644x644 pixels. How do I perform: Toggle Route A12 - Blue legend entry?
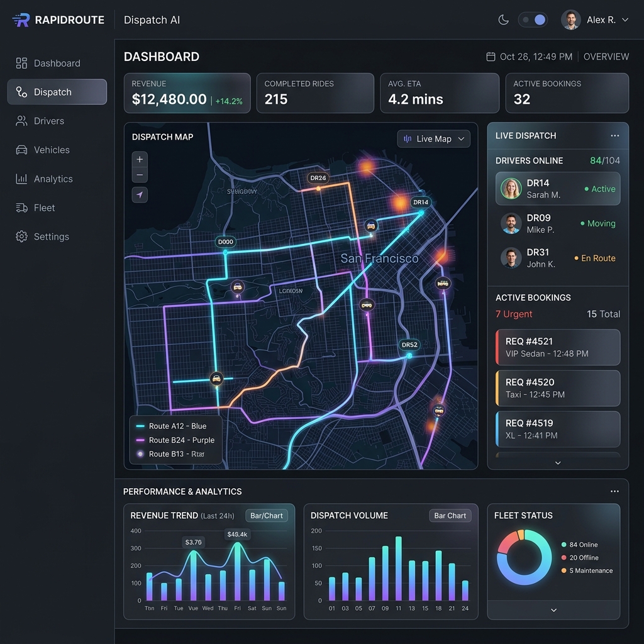[x=171, y=426]
